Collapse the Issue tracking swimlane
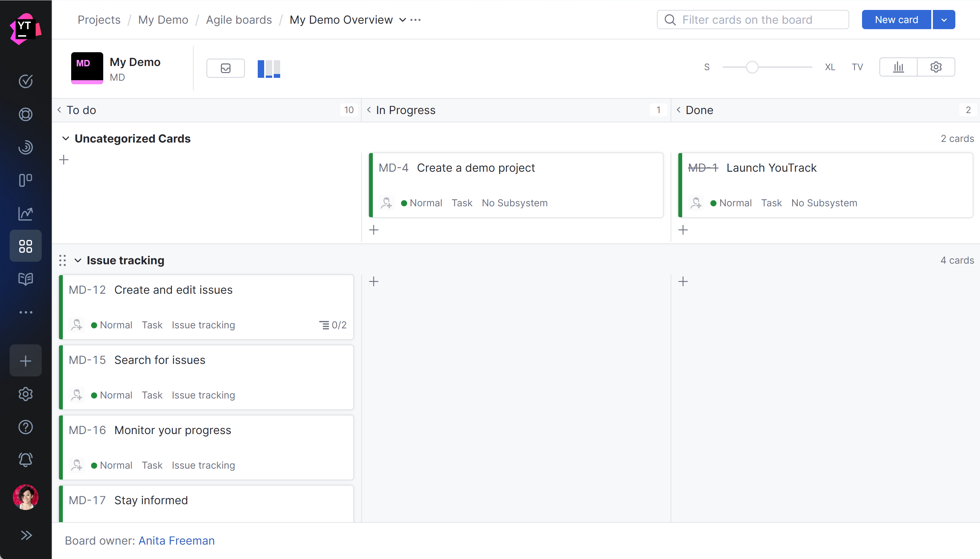980x559 pixels. click(x=78, y=260)
